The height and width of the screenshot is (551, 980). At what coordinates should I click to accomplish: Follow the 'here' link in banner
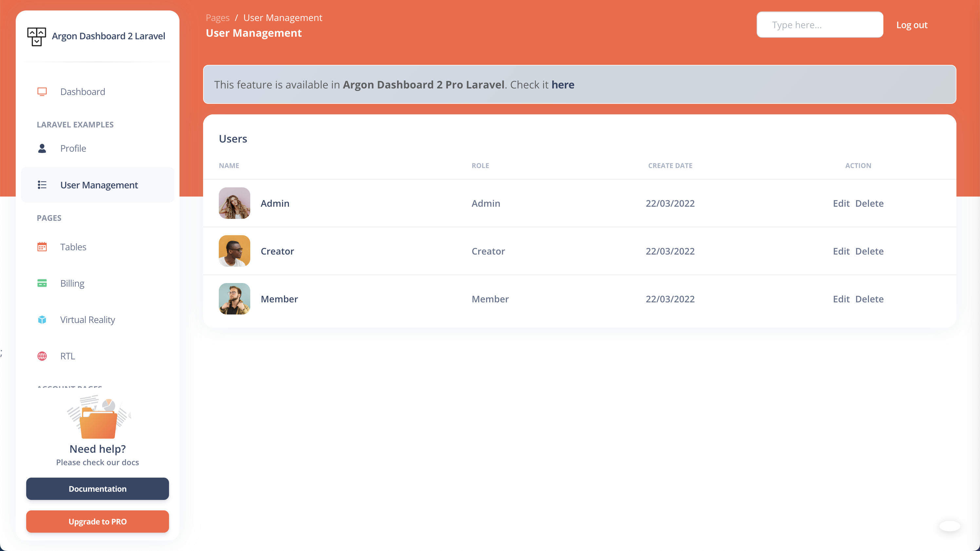(x=563, y=85)
